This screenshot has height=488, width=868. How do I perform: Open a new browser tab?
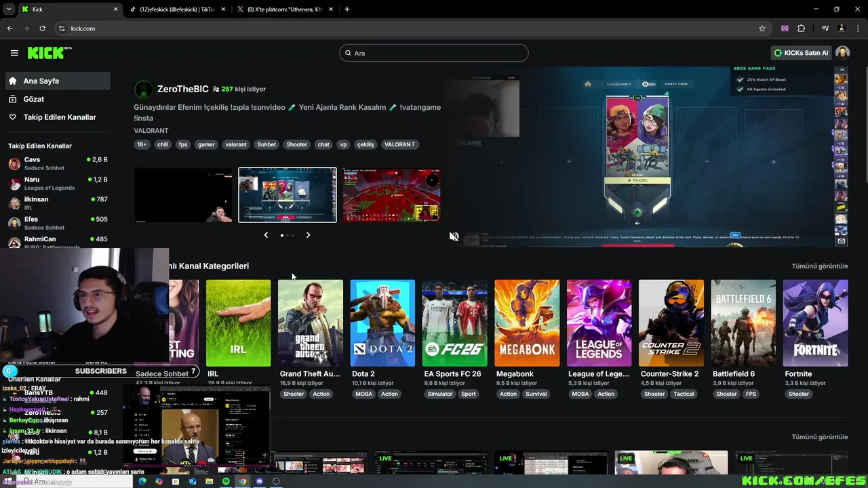click(347, 9)
